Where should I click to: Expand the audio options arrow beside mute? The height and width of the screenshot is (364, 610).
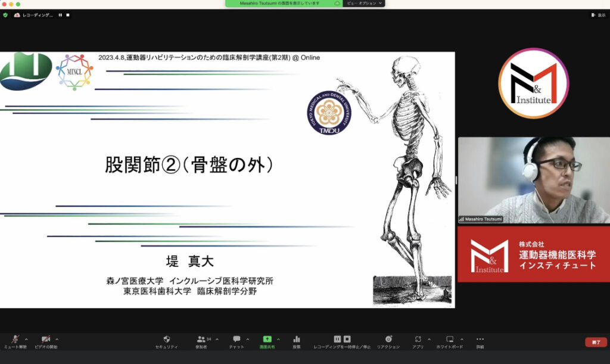click(26, 339)
